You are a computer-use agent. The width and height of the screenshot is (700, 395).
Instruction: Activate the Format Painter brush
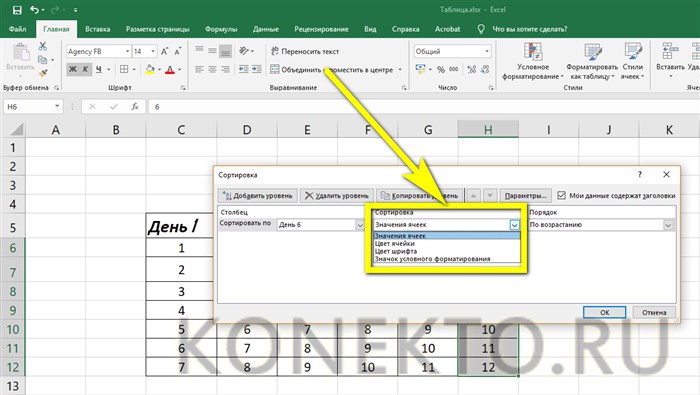click(43, 72)
